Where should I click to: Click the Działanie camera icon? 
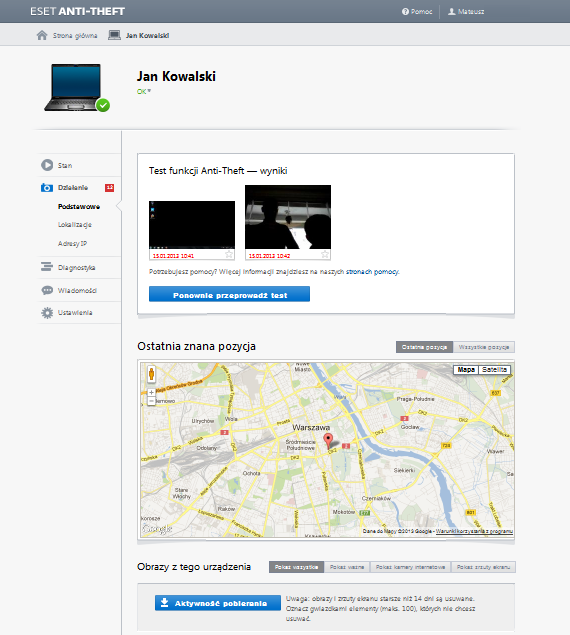47,188
